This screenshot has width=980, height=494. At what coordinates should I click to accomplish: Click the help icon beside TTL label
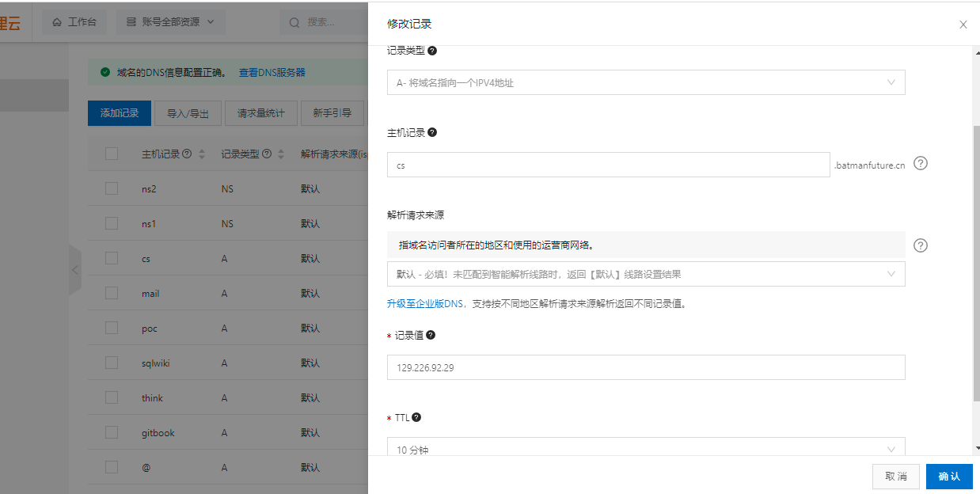pos(416,417)
